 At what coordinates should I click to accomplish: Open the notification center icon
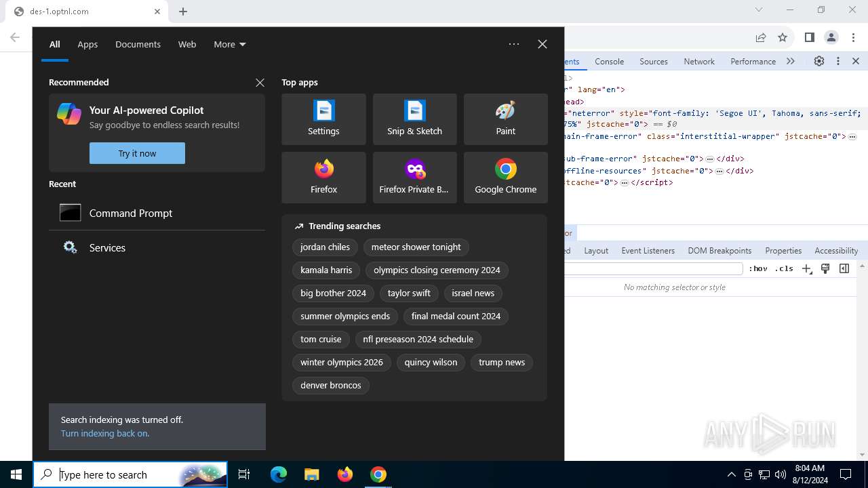pos(846,474)
